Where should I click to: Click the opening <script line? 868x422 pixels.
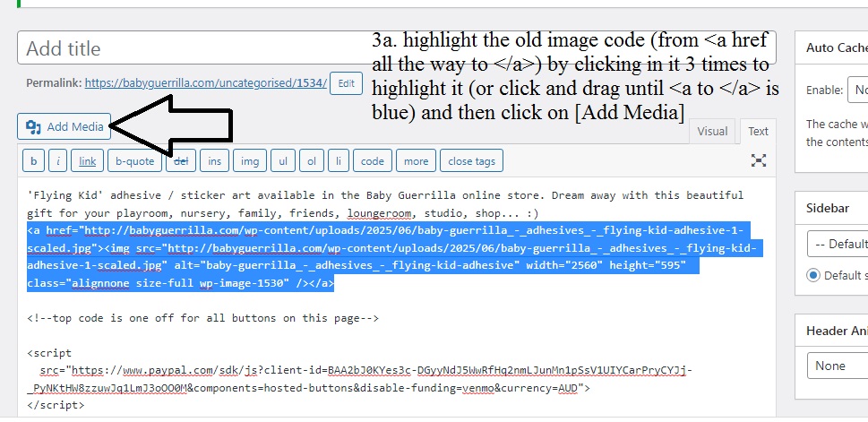click(x=49, y=353)
